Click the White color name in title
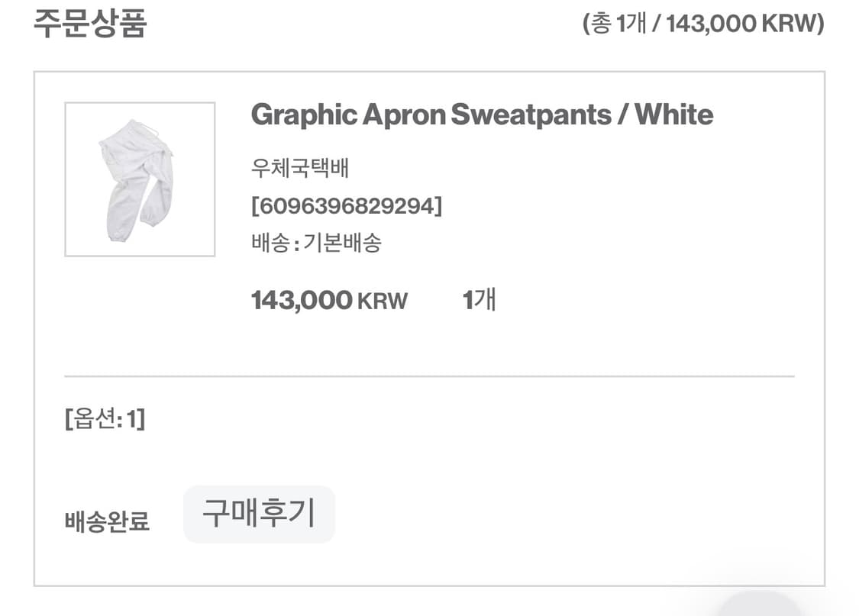Viewport: 859px width, 616px height. pos(674,114)
